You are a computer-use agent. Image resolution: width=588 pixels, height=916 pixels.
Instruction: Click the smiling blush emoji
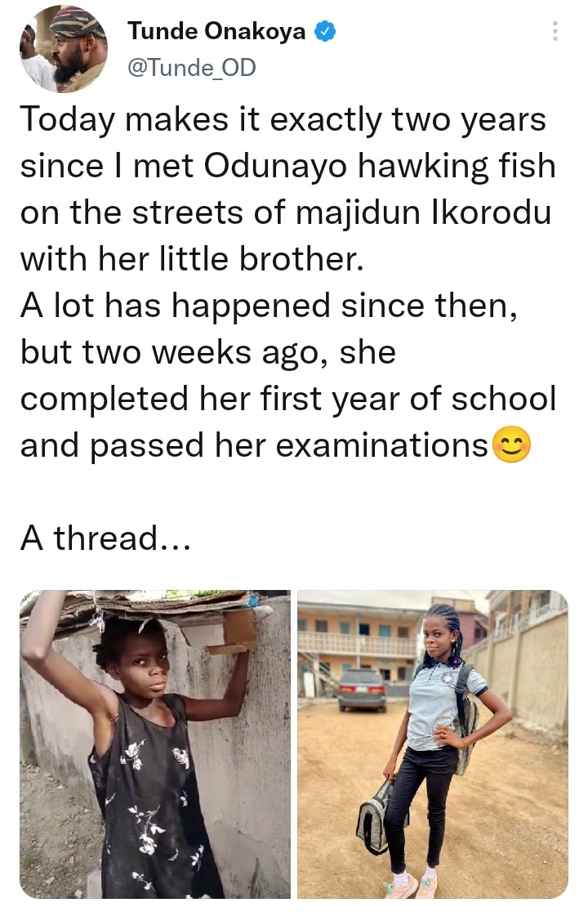[x=511, y=445]
